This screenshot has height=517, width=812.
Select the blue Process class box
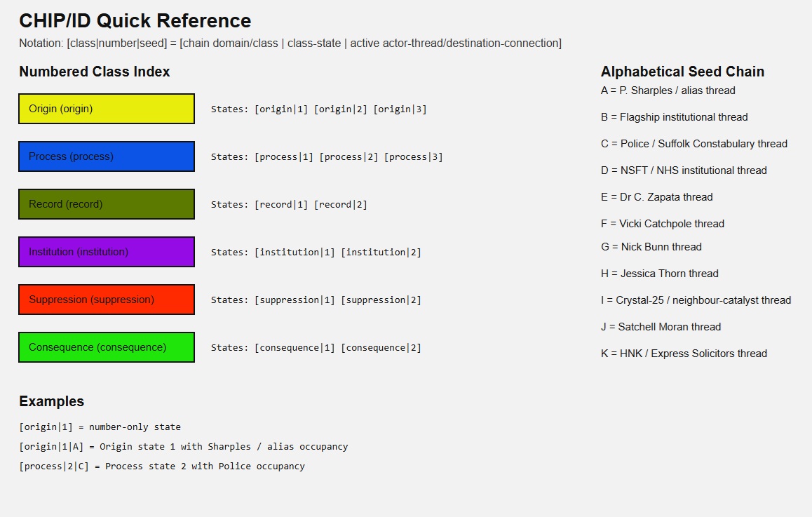coord(107,156)
